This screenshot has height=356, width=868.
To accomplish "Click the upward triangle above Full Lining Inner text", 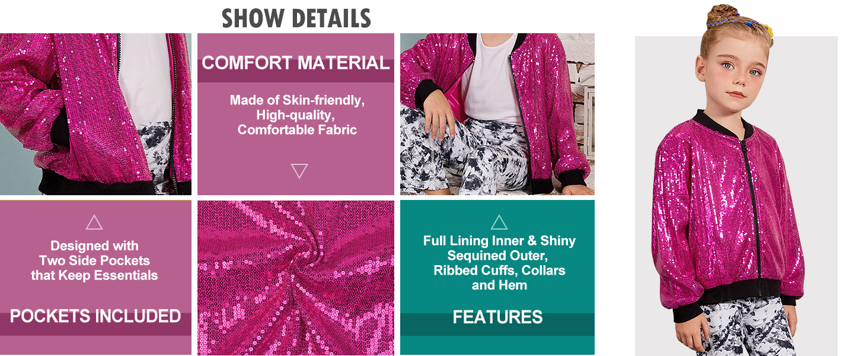I will (499, 223).
